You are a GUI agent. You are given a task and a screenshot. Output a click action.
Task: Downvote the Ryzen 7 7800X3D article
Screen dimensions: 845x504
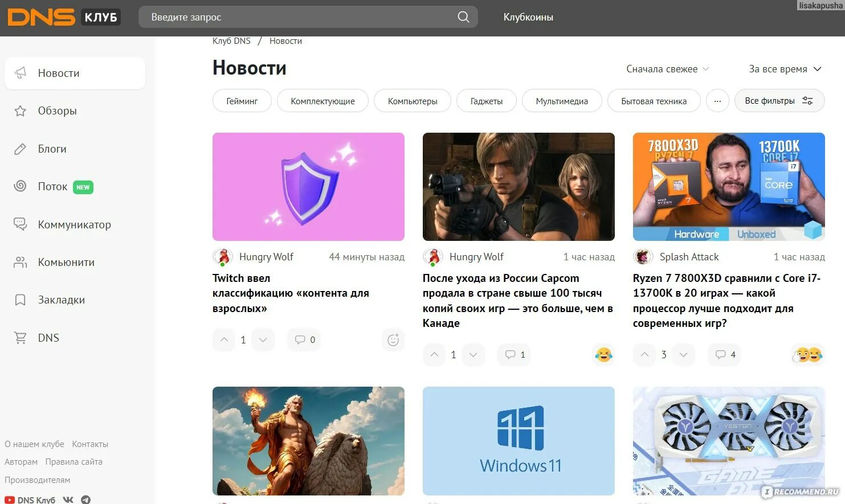point(683,355)
